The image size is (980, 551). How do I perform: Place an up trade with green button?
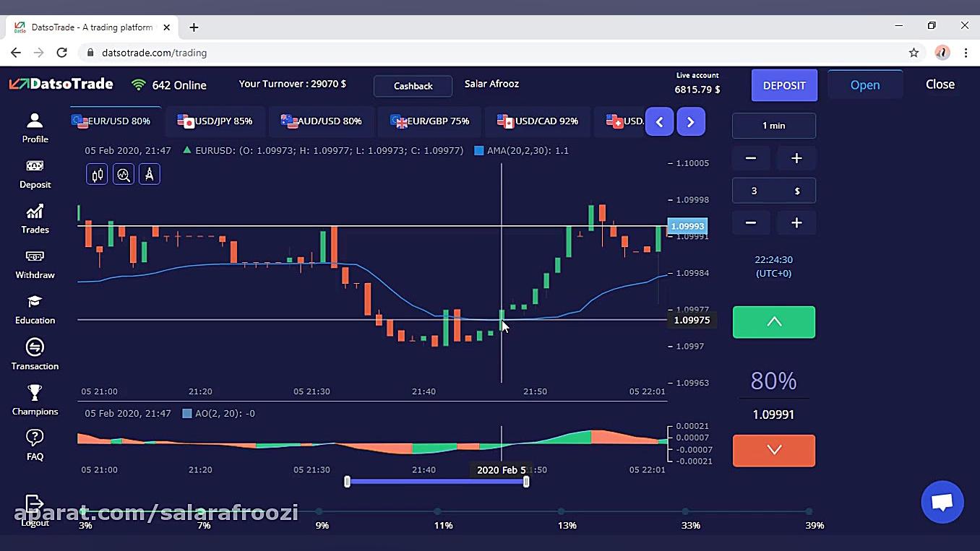(774, 322)
